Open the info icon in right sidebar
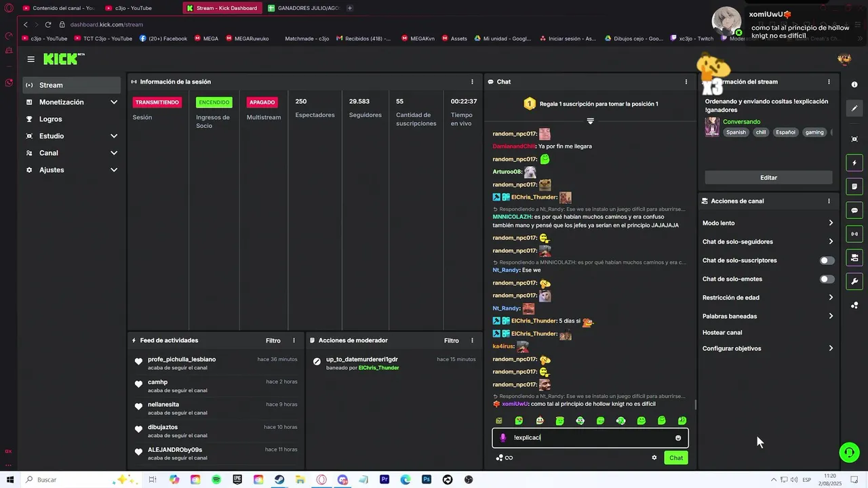 pos(854,85)
